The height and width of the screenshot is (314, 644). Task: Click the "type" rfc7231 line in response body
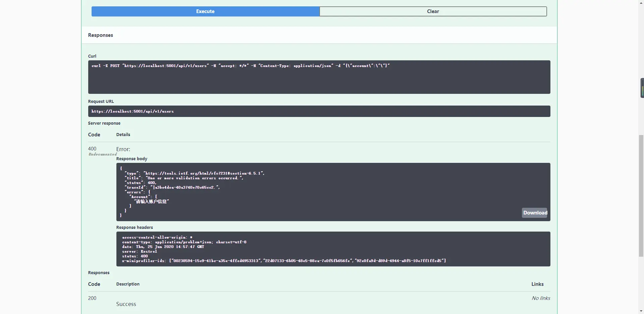pos(195,173)
